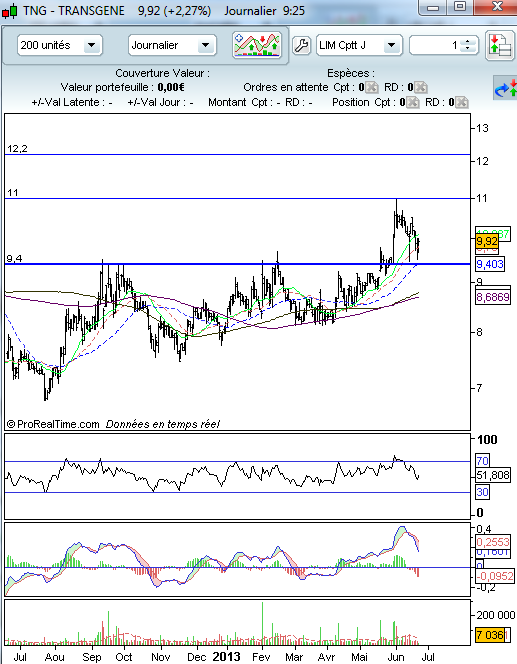517x664 pixels.
Task: Open the Journalier timeframe dropdown
Action: click(x=172, y=45)
